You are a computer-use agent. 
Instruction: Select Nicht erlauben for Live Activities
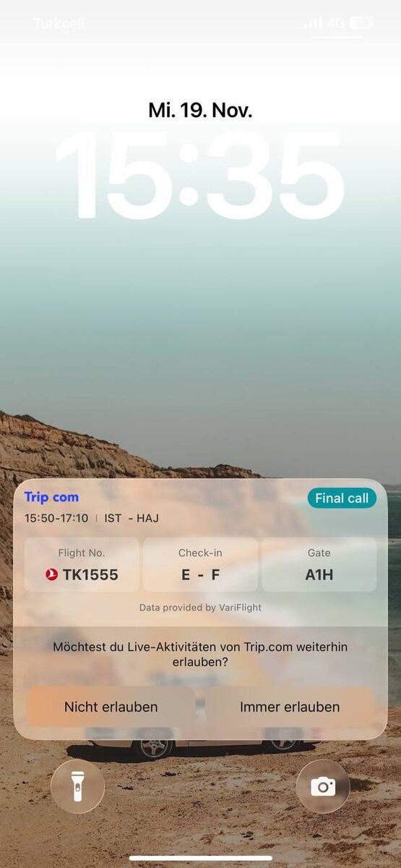click(x=111, y=707)
